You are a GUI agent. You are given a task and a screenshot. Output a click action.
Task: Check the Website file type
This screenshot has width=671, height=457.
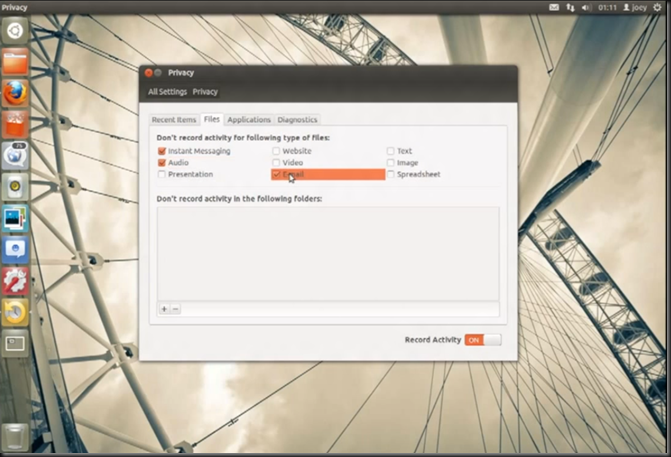(276, 151)
